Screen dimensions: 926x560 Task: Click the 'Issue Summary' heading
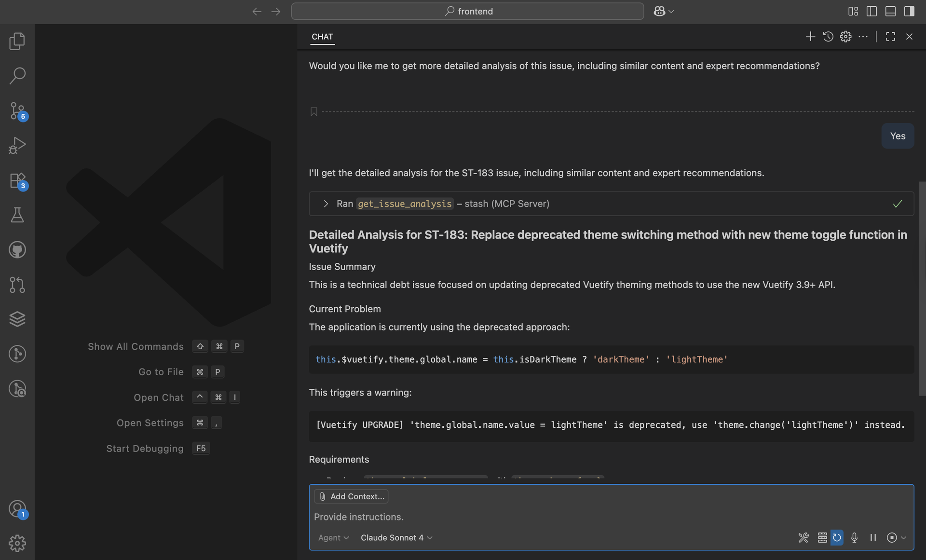342,267
